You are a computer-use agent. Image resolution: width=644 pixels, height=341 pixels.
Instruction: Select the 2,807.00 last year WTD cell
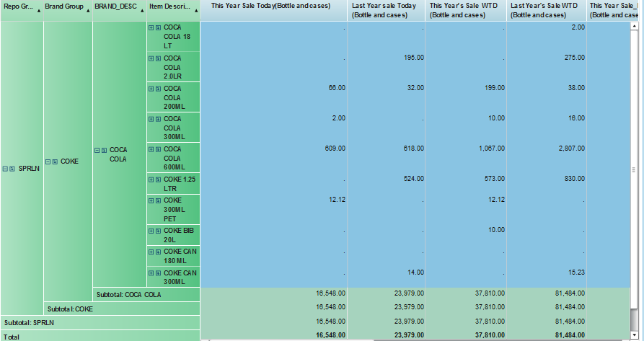[x=572, y=149]
